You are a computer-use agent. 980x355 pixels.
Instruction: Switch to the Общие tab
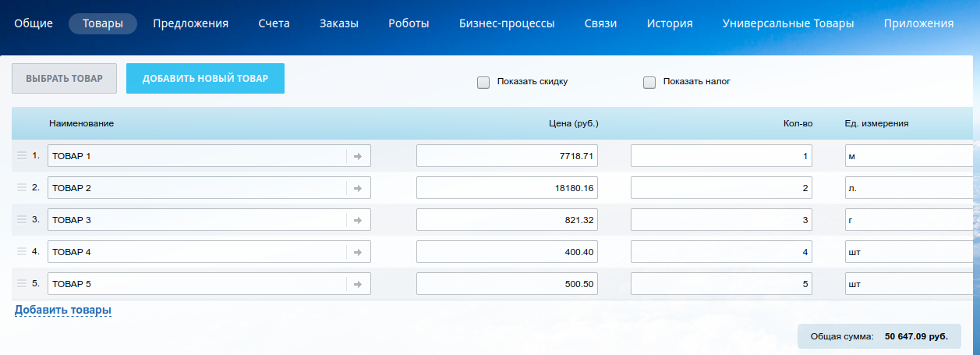coord(34,23)
